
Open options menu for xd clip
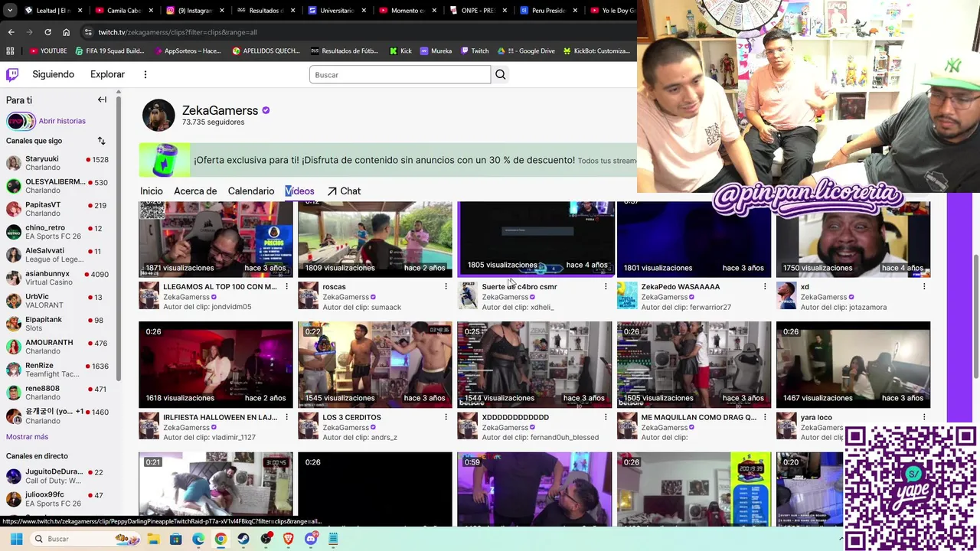pos(923,287)
